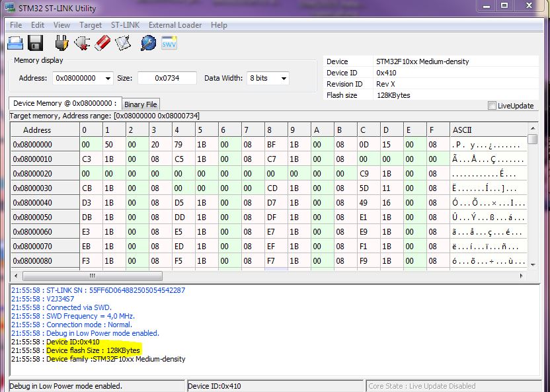Image resolution: width=550 pixels, height=392 pixels.
Task: Open the View menu
Action: 61,25
